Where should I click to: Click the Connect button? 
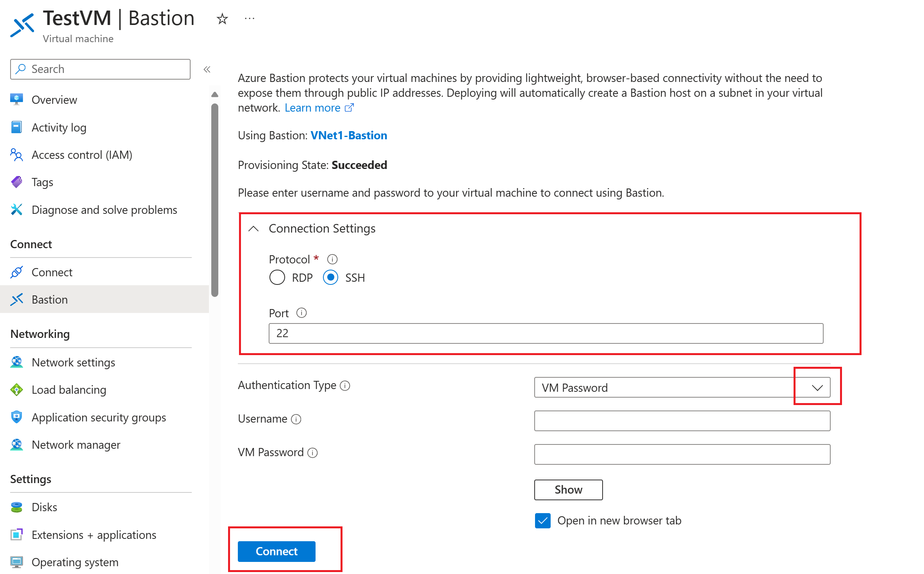[276, 551]
